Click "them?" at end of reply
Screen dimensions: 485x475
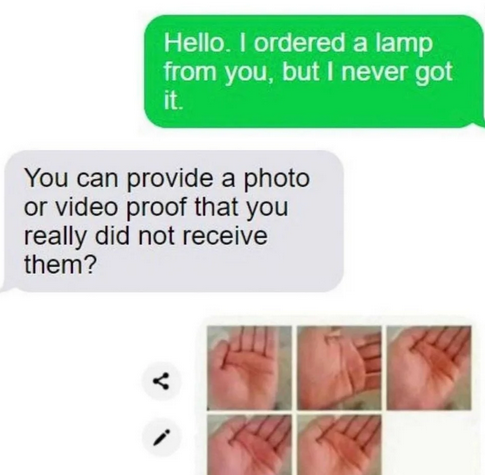[60, 264]
